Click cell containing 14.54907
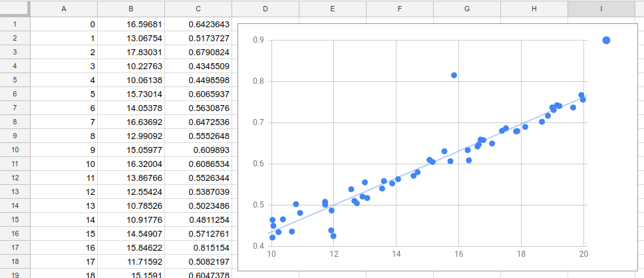 (x=131, y=233)
